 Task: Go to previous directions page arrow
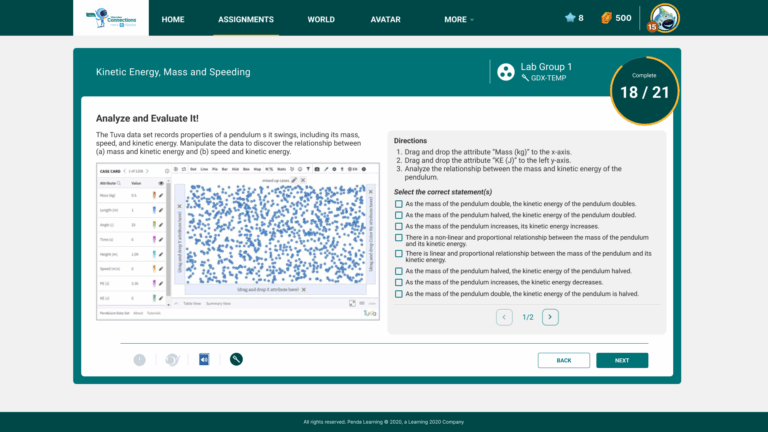pyautogui.click(x=505, y=317)
